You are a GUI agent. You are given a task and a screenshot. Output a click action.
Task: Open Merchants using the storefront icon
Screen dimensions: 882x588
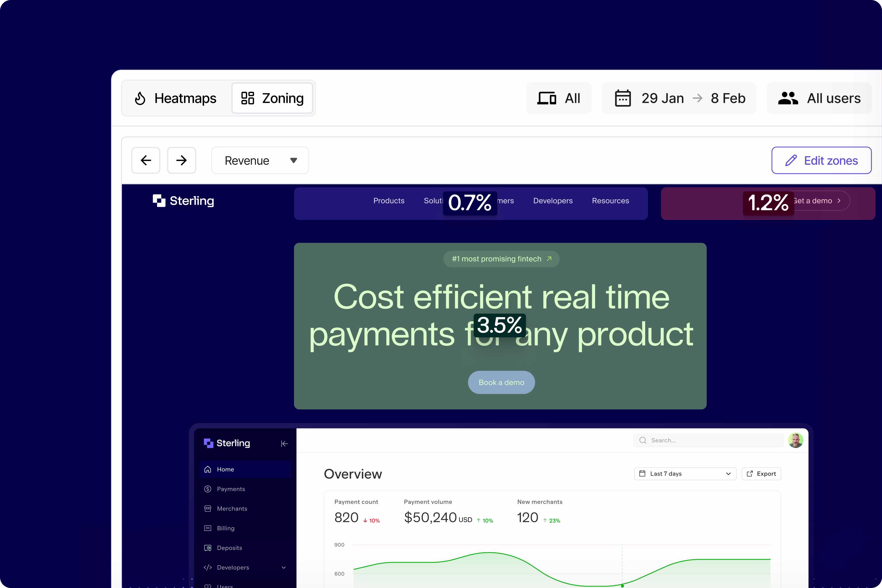[x=207, y=509]
